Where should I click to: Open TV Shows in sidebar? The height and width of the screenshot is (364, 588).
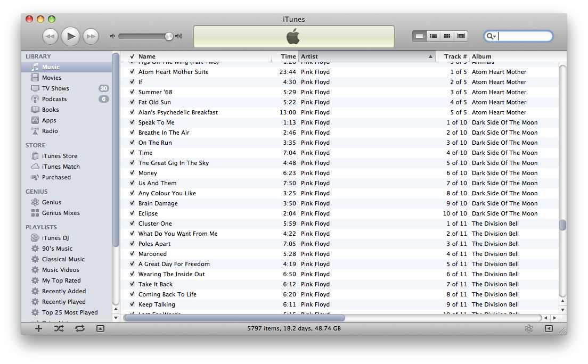click(67, 88)
